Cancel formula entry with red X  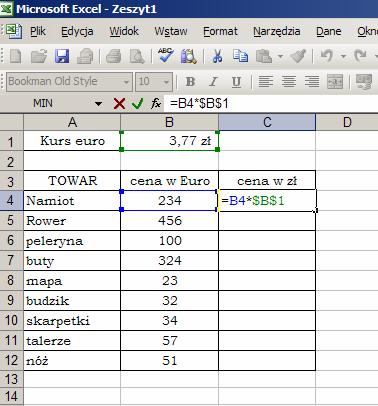pos(119,104)
